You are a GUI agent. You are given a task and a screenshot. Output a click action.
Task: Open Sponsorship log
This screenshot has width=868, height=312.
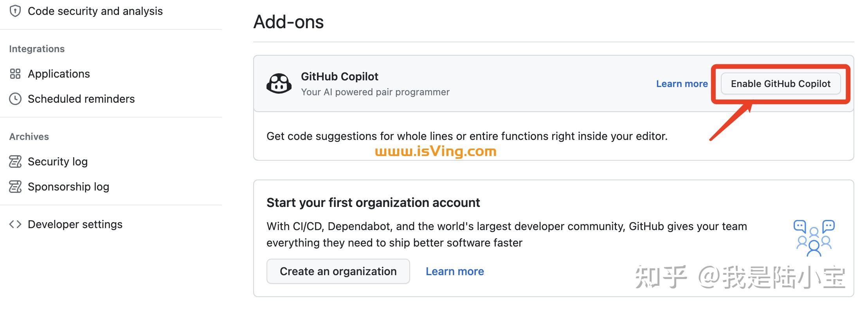click(x=68, y=187)
